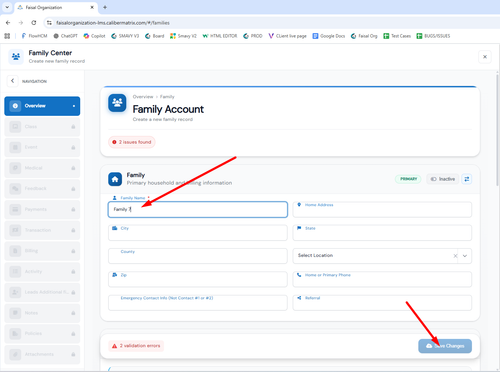Click the Home or Primary Phone field
This screenshot has width=500, height=372.
point(382,279)
